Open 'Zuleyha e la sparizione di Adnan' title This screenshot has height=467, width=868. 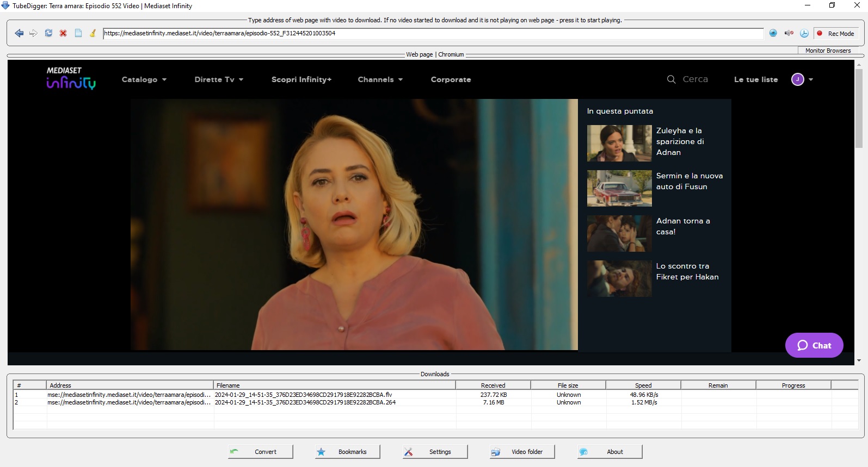tap(680, 141)
